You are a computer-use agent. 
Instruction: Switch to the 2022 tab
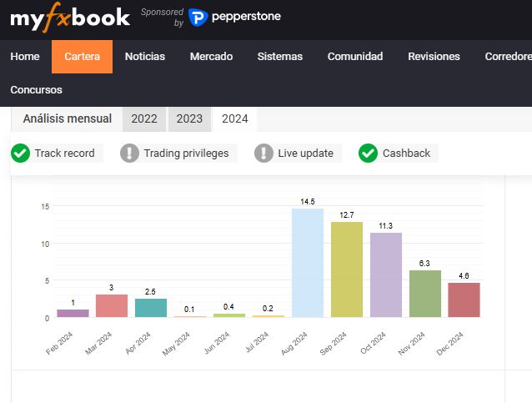pyautogui.click(x=144, y=118)
